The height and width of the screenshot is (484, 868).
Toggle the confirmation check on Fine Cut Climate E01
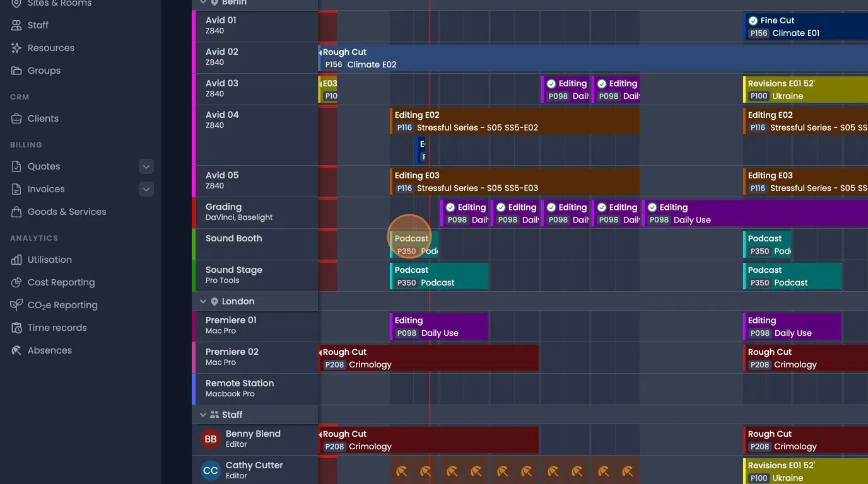(754, 20)
